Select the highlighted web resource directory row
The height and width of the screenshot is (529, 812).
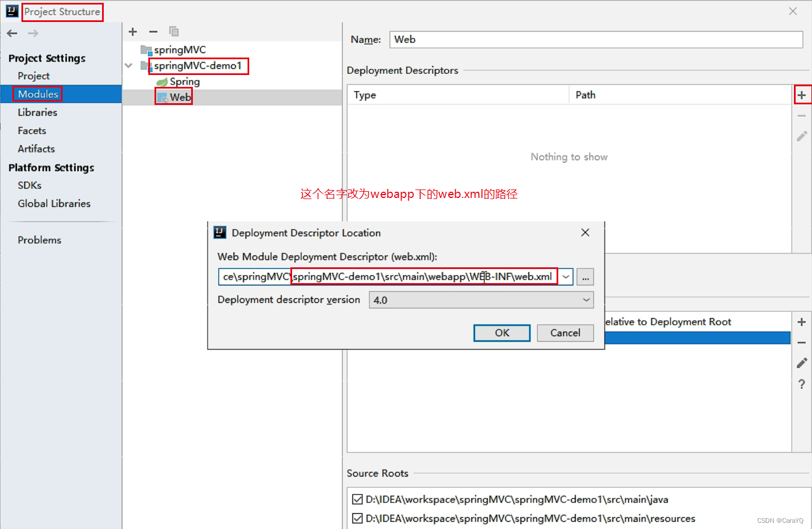pos(698,338)
